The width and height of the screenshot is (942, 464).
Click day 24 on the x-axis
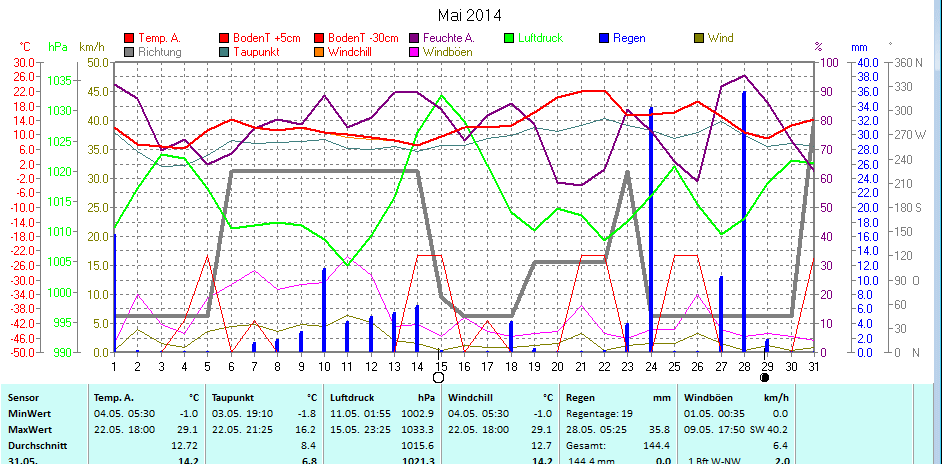click(x=650, y=365)
